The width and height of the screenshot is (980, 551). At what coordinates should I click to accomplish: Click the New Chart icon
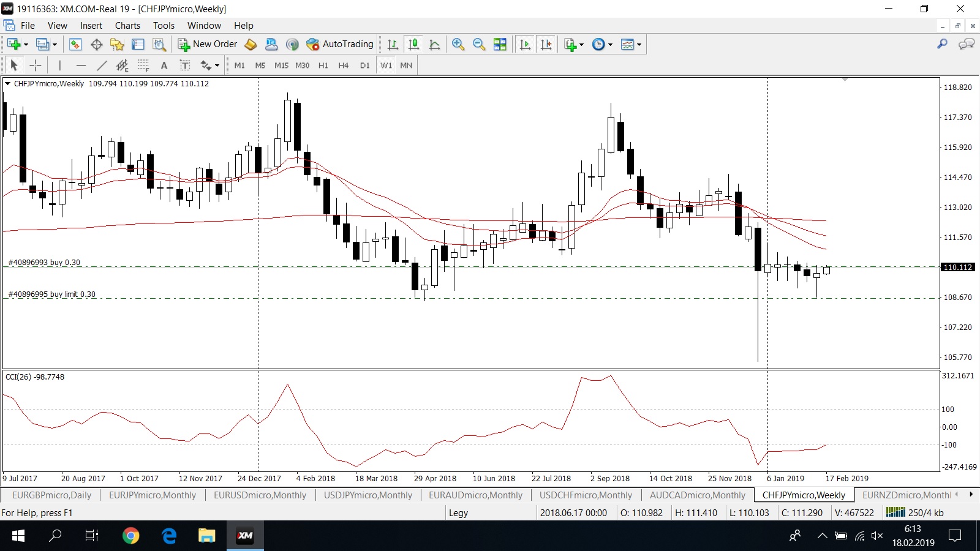coord(14,44)
